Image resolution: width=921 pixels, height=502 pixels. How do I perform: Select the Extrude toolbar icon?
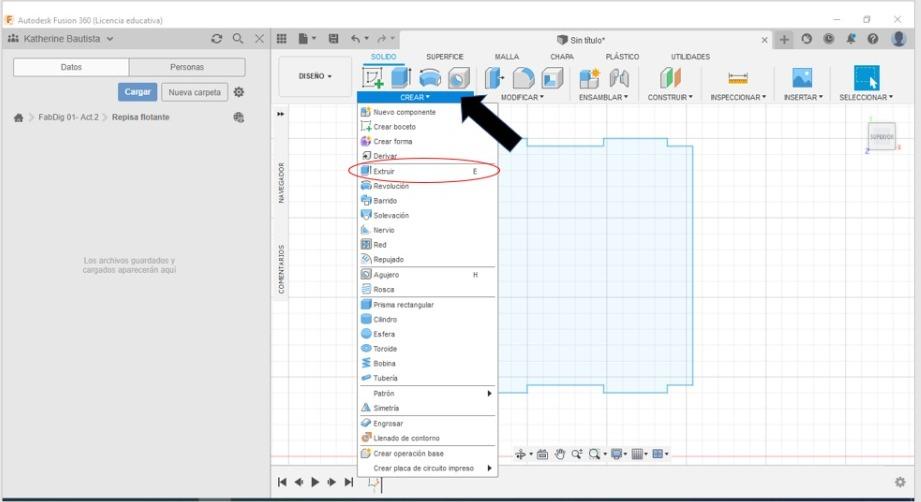(401, 78)
